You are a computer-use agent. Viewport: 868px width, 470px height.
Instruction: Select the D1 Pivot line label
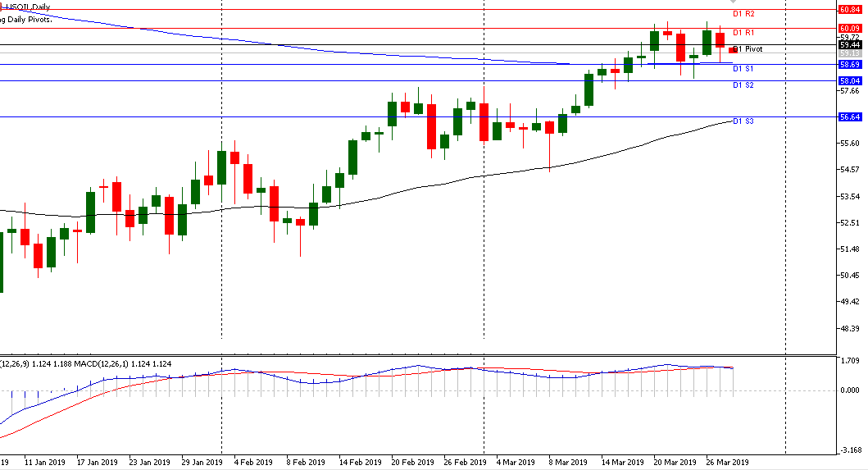(x=750, y=49)
